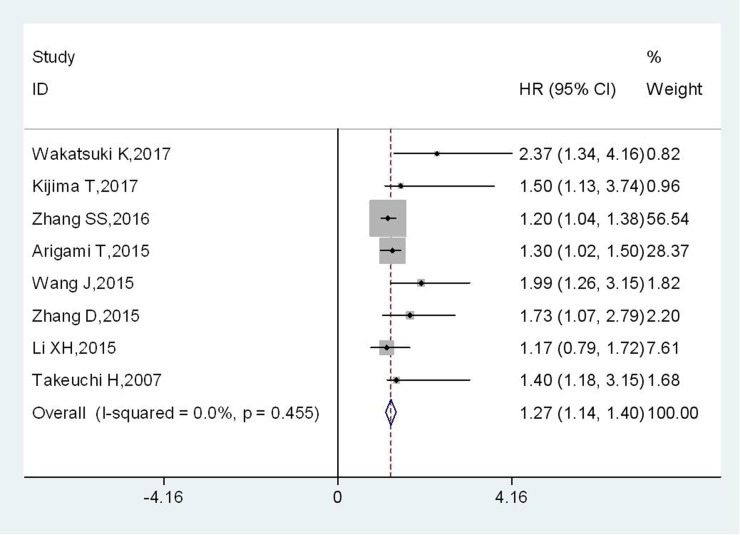Click the Overall I-squared summary text
Image resolution: width=740 pixels, height=535 pixels.
click(x=175, y=412)
